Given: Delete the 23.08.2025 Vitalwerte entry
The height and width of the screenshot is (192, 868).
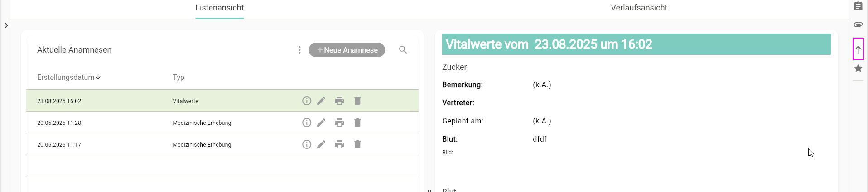Looking at the screenshot, I should [357, 101].
